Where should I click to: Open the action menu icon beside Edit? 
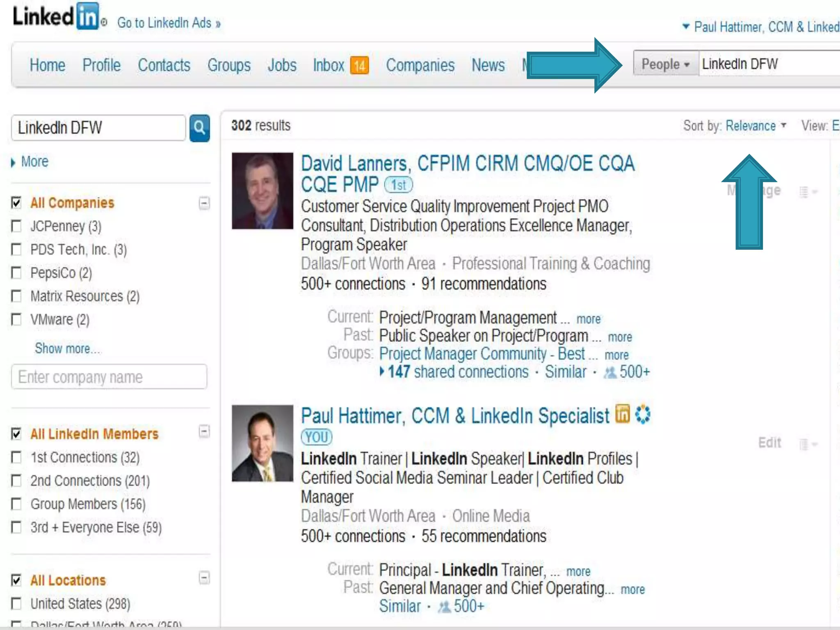(x=808, y=444)
